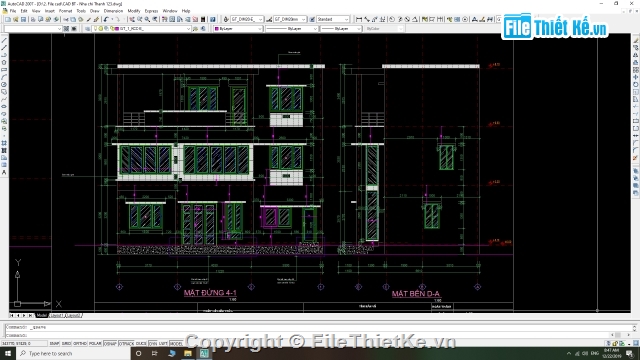Click the Undo arrow icon

pos(106,19)
